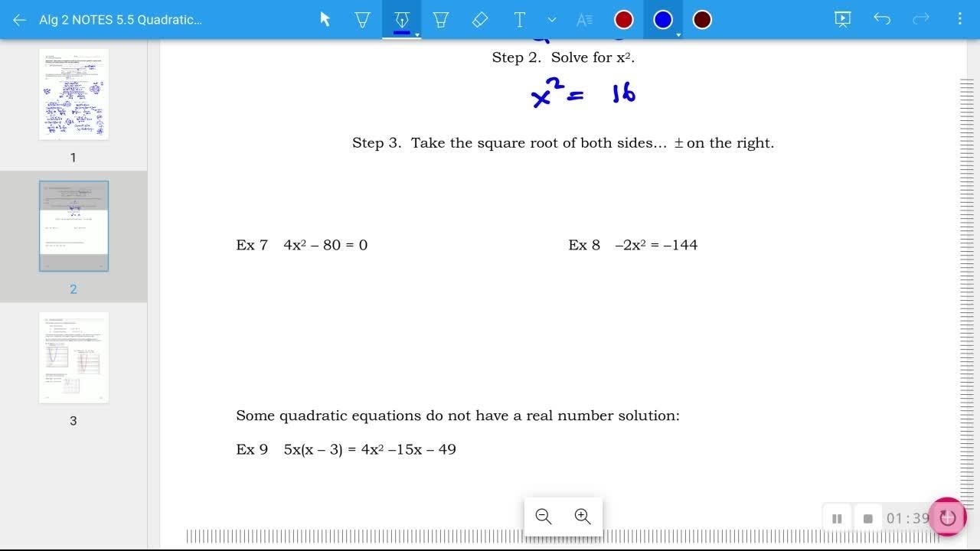Click the Step 2 Solve for x² text
980x551 pixels.
click(563, 57)
